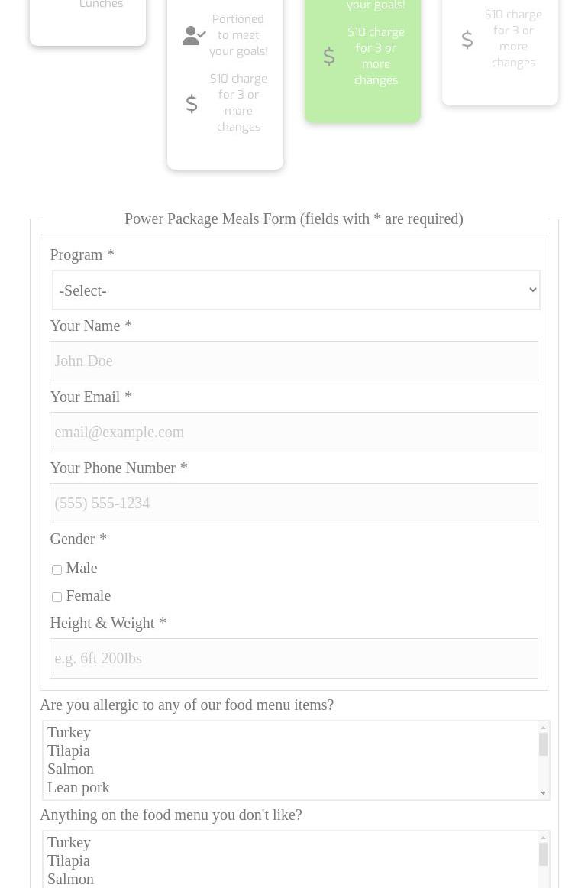Click dollar icon in the rightmost pricing card
The image size is (588, 888).
(467, 39)
